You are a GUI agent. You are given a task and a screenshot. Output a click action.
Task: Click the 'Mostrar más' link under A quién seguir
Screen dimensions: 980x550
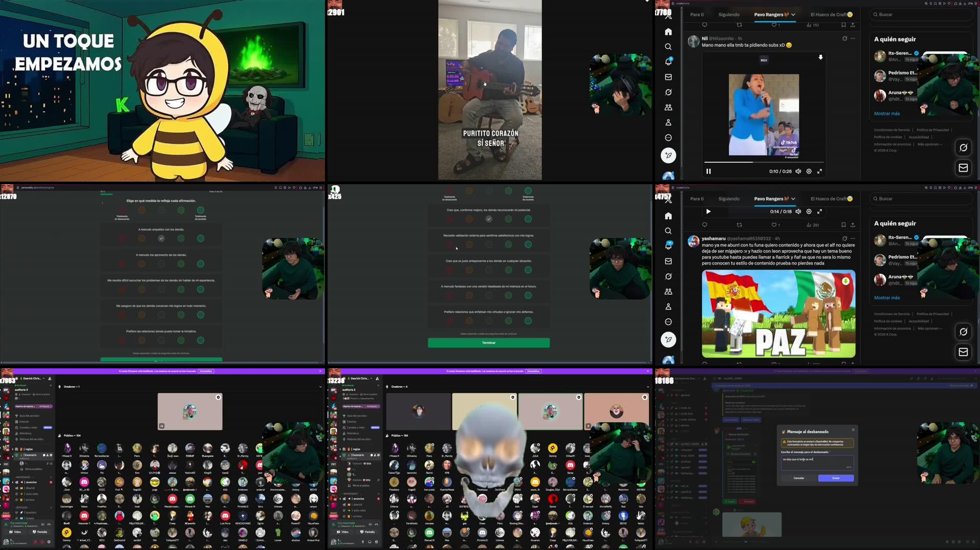click(886, 113)
